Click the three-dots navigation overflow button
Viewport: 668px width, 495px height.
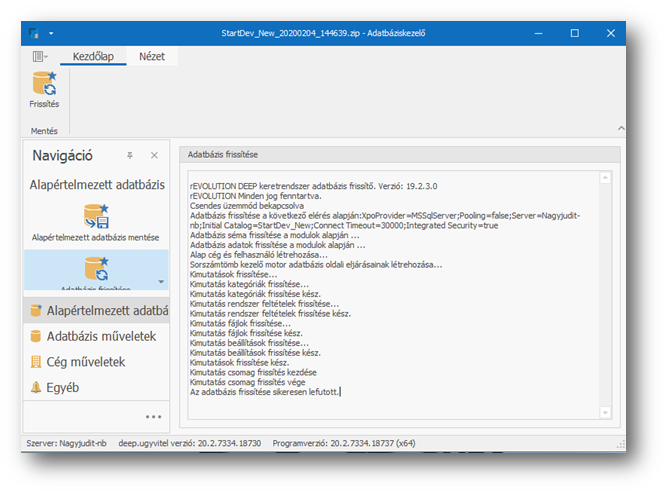(153, 417)
